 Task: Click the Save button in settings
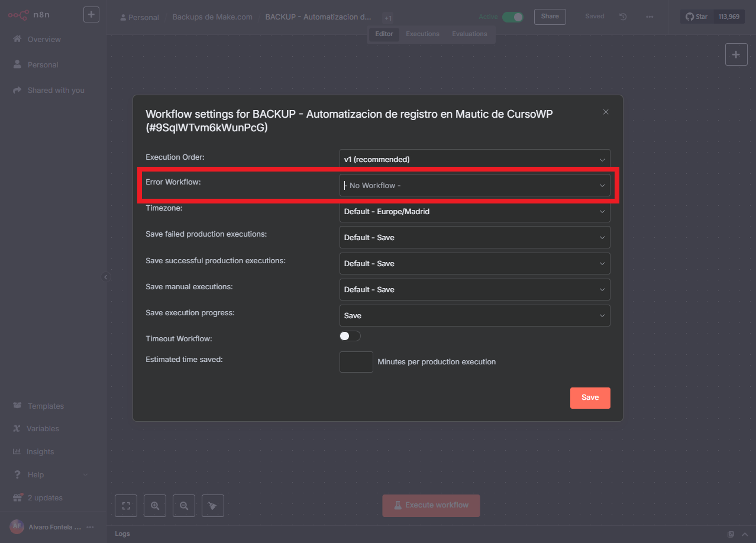(x=590, y=397)
